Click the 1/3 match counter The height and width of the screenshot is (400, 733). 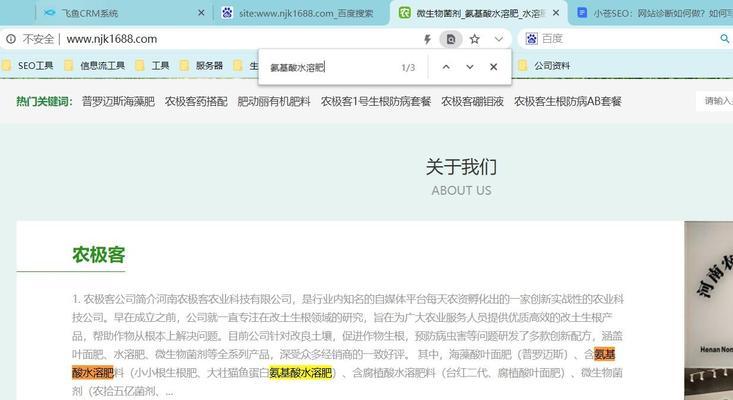point(408,68)
